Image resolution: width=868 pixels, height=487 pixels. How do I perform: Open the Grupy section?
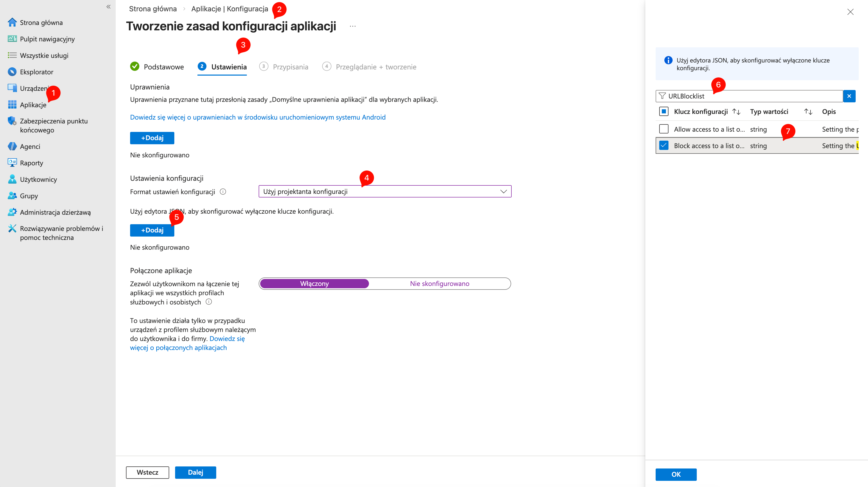point(28,195)
